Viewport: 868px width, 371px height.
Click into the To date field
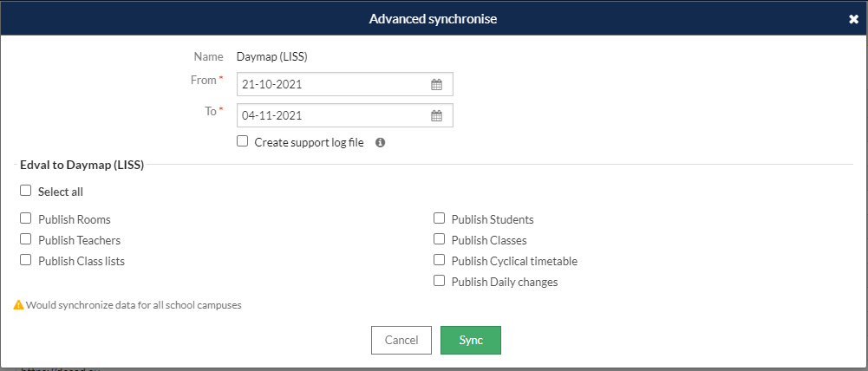pyautogui.click(x=345, y=116)
